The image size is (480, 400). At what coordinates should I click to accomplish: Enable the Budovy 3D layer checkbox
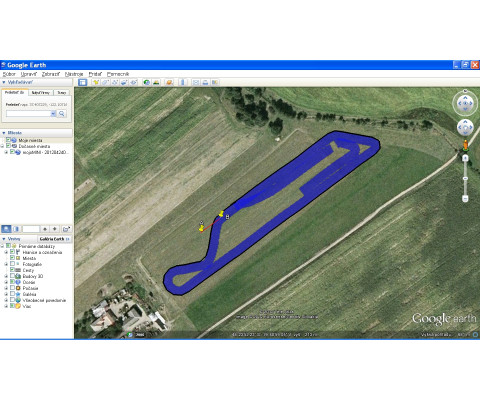pyautogui.click(x=12, y=276)
